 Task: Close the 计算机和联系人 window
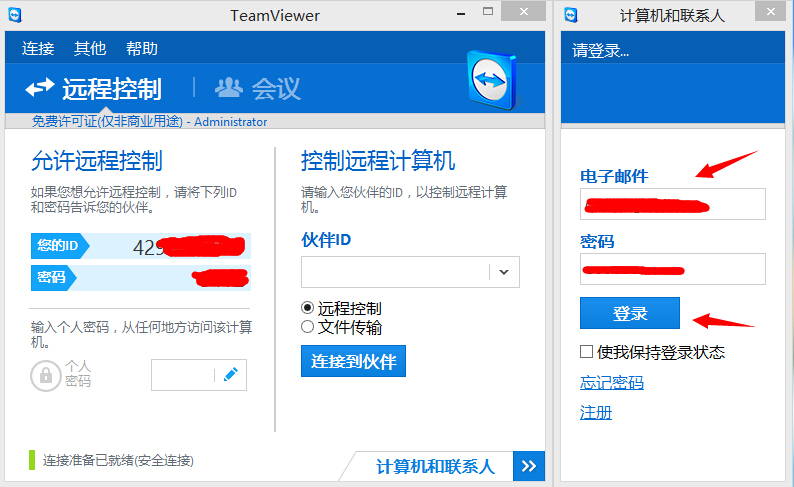pos(770,11)
